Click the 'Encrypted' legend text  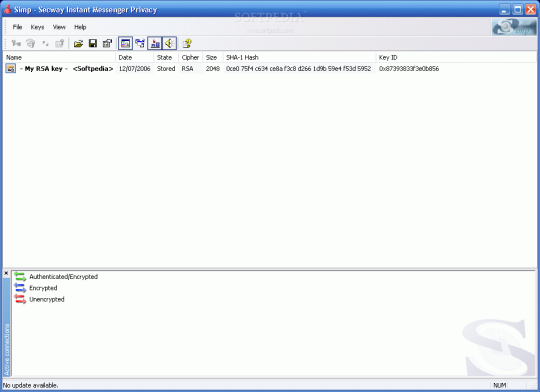(43, 288)
